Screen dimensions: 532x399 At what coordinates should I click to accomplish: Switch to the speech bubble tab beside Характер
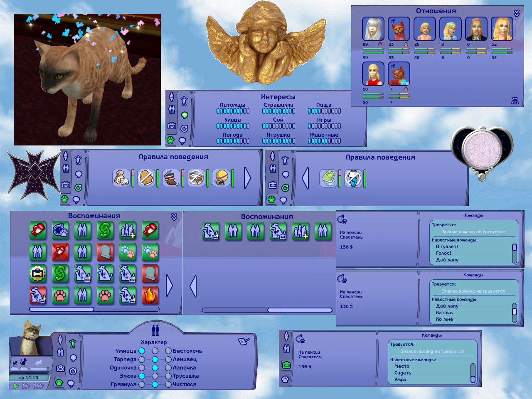click(73, 357)
